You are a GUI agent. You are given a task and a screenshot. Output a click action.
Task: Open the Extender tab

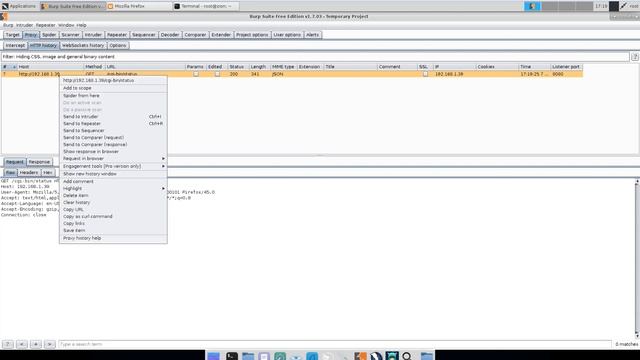click(x=221, y=35)
